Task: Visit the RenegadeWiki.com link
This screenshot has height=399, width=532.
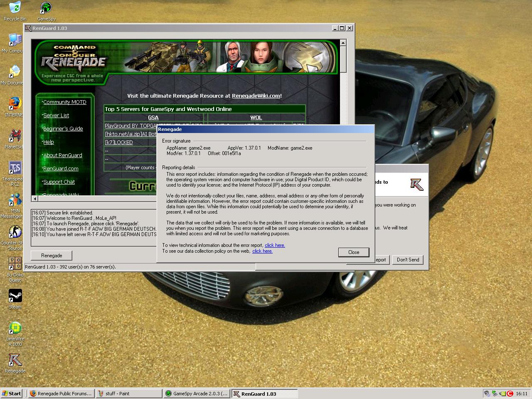Action: pyautogui.click(x=256, y=96)
